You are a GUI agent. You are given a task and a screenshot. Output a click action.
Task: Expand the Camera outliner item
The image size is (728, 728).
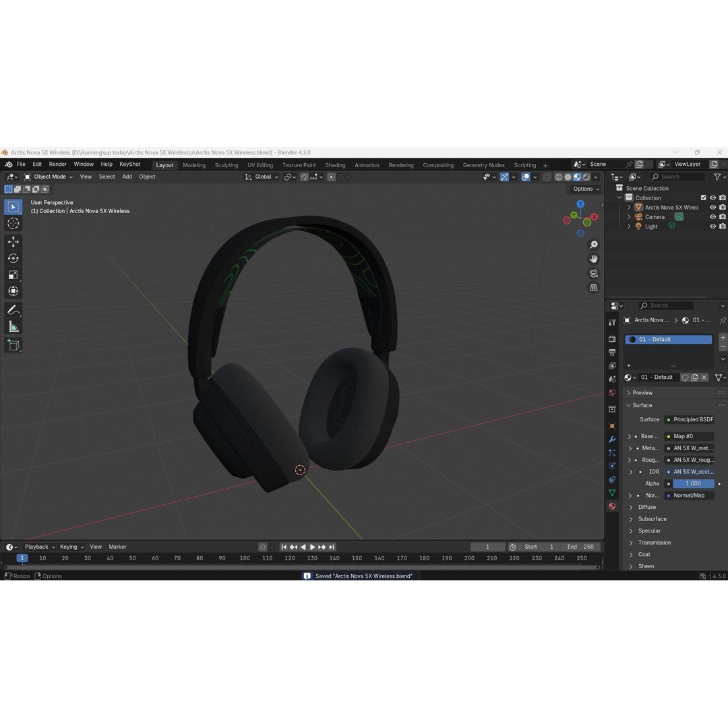tap(629, 217)
